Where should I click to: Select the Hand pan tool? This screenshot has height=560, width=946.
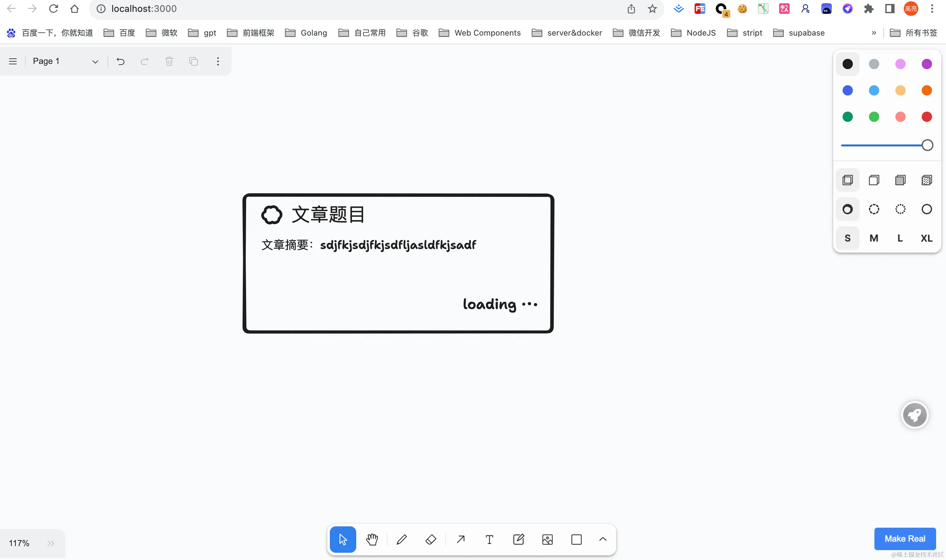pos(372,539)
